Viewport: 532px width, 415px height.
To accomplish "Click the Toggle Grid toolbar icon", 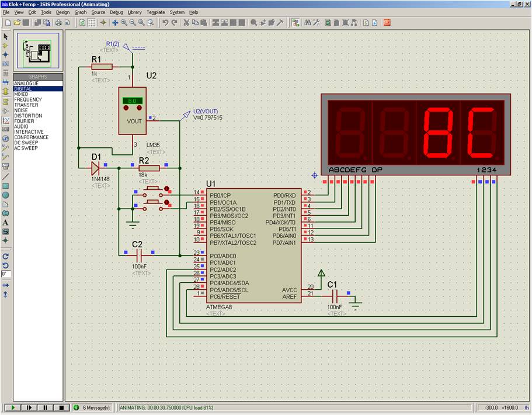I will [x=92, y=23].
